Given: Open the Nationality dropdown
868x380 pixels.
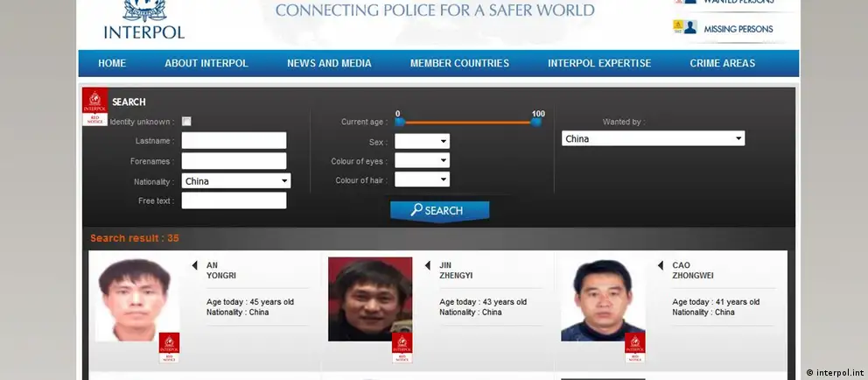Looking at the screenshot, I should (236, 181).
